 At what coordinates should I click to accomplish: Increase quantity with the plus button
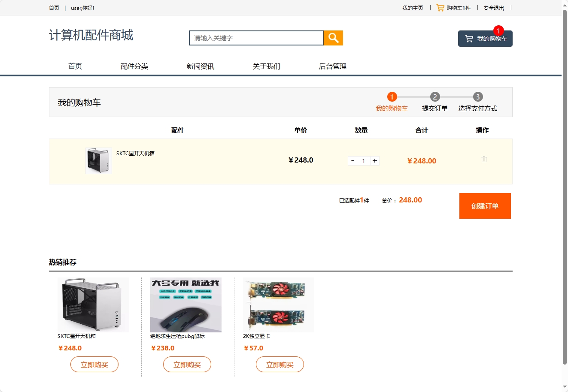click(374, 160)
